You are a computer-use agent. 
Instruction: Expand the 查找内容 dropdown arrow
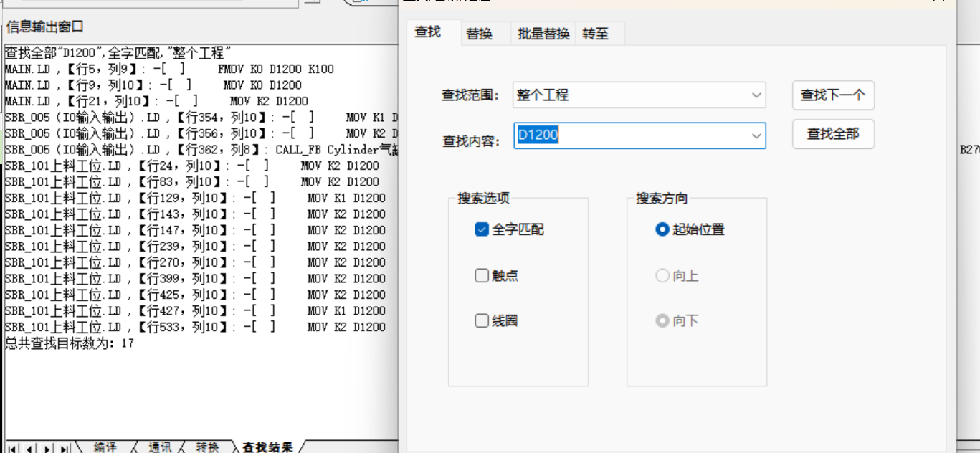click(x=756, y=135)
